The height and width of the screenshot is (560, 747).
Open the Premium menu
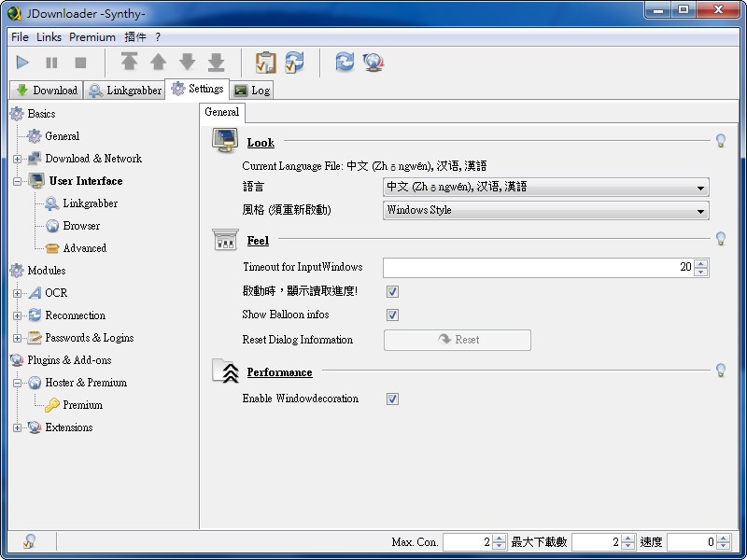[x=92, y=37]
